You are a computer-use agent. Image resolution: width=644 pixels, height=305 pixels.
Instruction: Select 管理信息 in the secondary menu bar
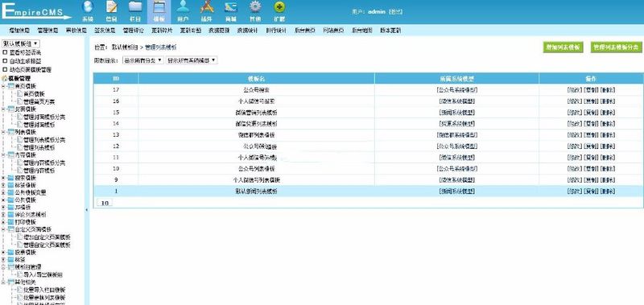click(47, 31)
